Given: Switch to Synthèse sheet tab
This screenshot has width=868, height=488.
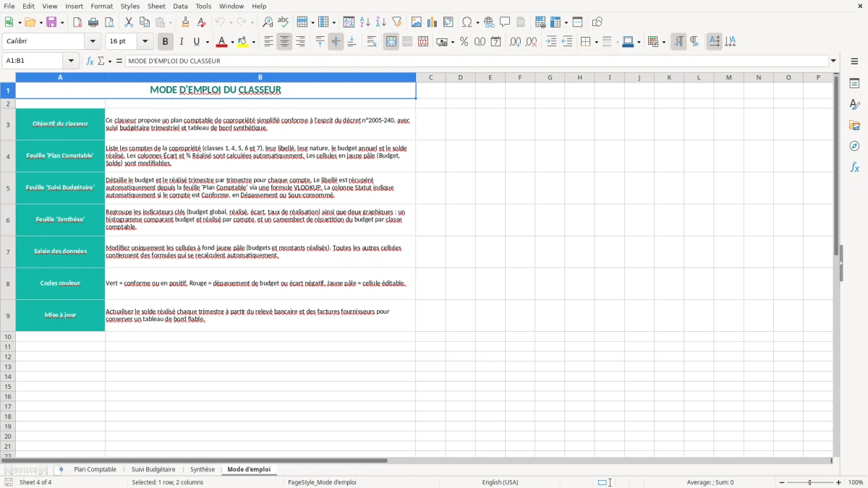Looking at the screenshot, I should (x=203, y=469).
